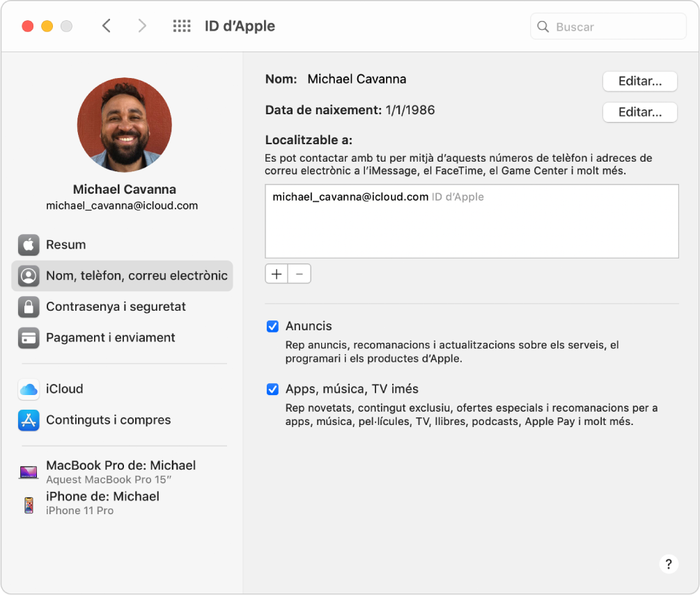Click the iPhone 11 Pro device icon
This screenshot has height=595, width=700.
(29, 505)
